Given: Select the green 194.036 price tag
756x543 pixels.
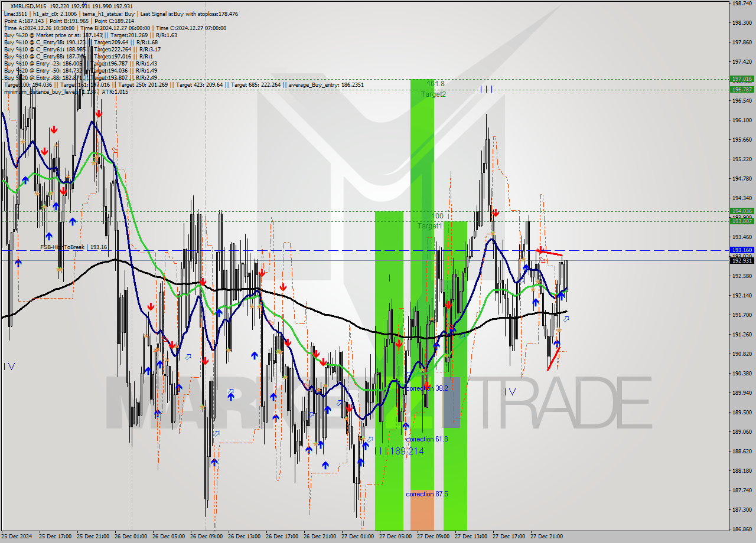Looking at the screenshot, I should click(x=742, y=211).
